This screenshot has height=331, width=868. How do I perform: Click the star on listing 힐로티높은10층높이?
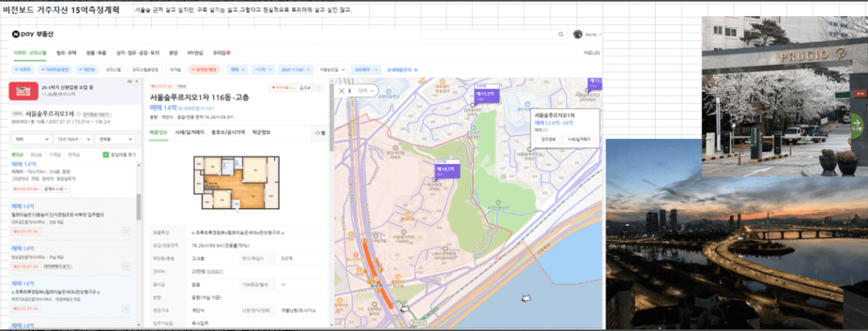pyautogui.click(x=125, y=231)
